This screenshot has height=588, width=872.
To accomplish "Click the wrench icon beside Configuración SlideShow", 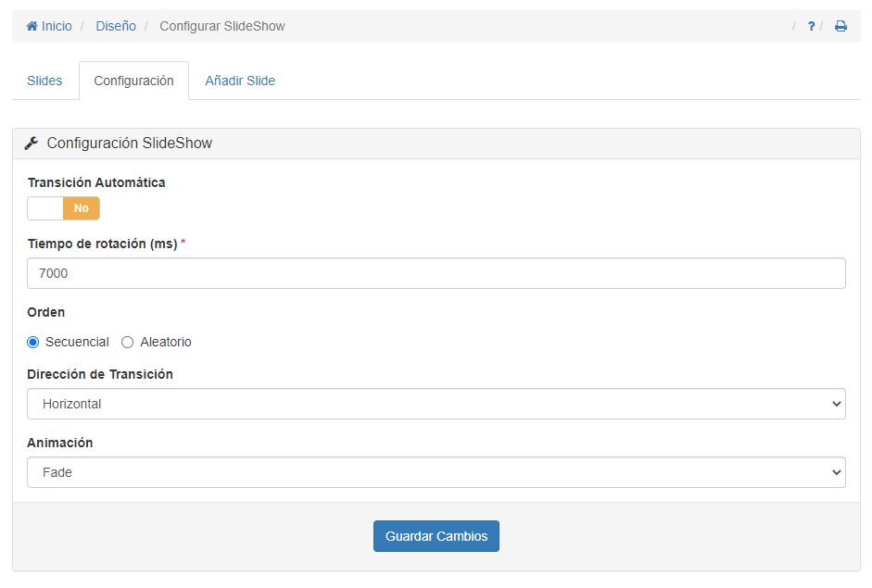I will 29,143.
